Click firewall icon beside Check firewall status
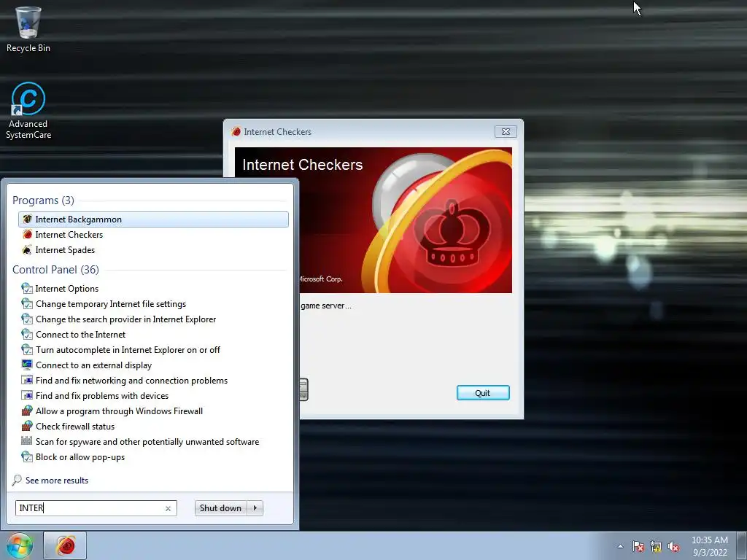Viewport: 747px width, 560px height. pyautogui.click(x=27, y=426)
